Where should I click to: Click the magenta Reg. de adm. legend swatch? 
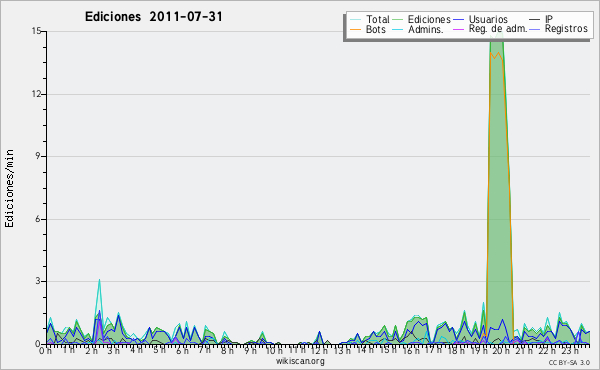coord(458,29)
